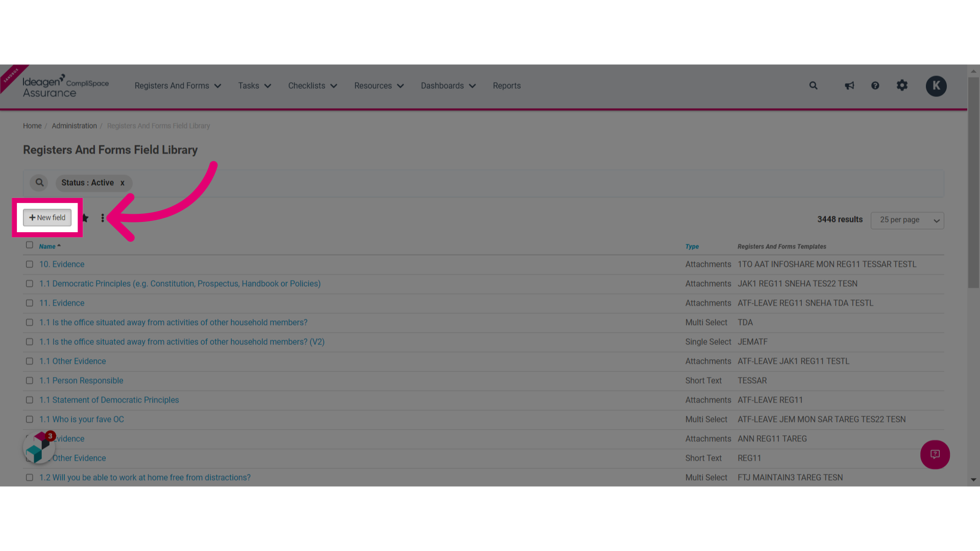Click the 3448 results count text
Screen dimensions: 980x551
tap(840, 219)
